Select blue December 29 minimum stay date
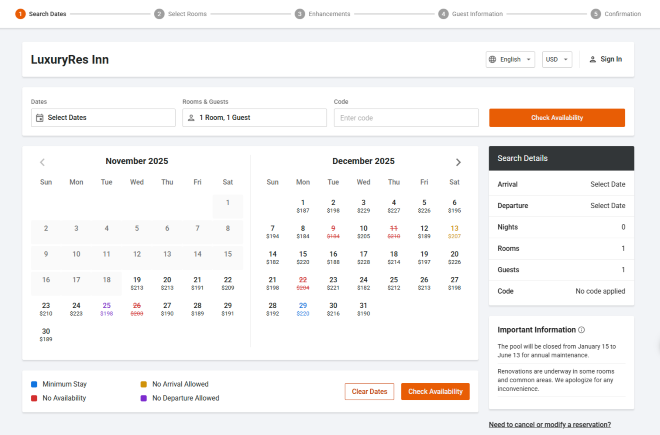Image resolution: width=660 pixels, height=435 pixels. pos(303,309)
